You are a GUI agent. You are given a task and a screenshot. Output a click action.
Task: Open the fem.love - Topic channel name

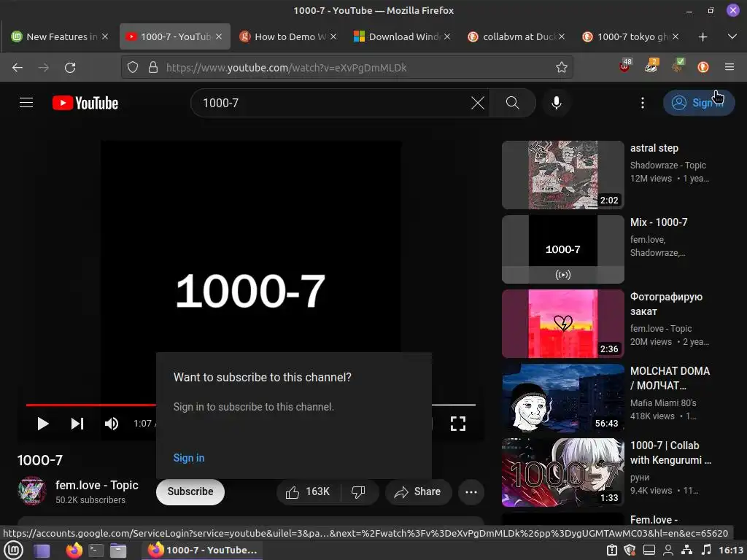point(97,485)
